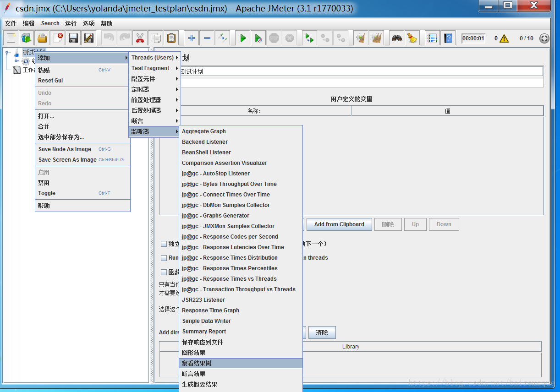Viewport: 560px width, 392px height.
Task: Click the Down button
Action: (x=444, y=224)
